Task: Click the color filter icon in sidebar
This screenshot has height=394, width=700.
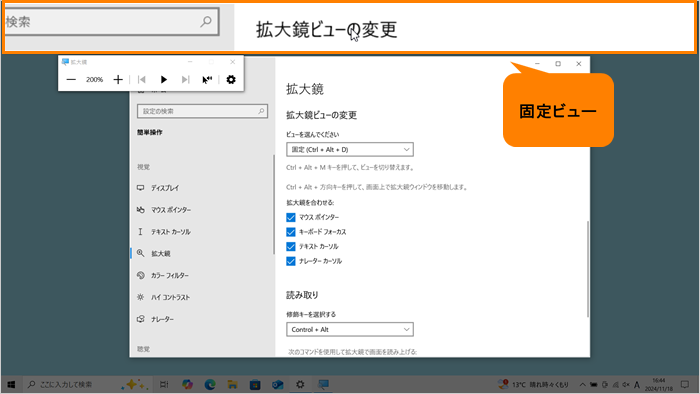Action: coord(141,275)
